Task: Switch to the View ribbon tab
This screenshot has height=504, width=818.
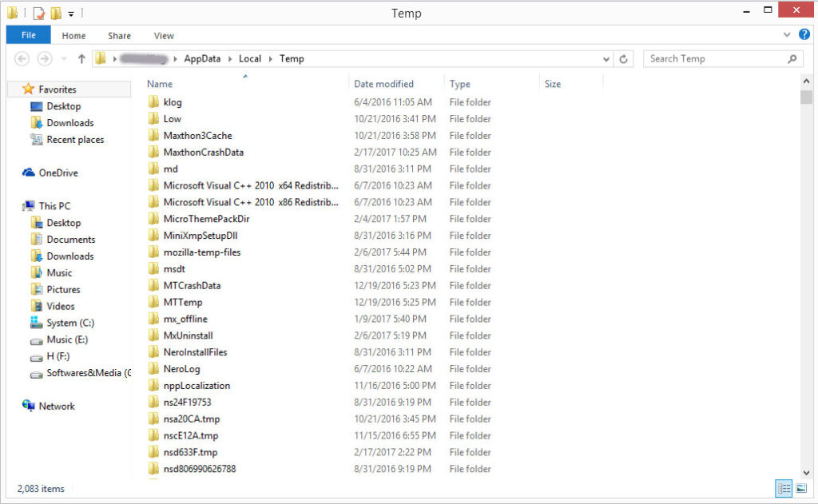Action: pos(164,35)
